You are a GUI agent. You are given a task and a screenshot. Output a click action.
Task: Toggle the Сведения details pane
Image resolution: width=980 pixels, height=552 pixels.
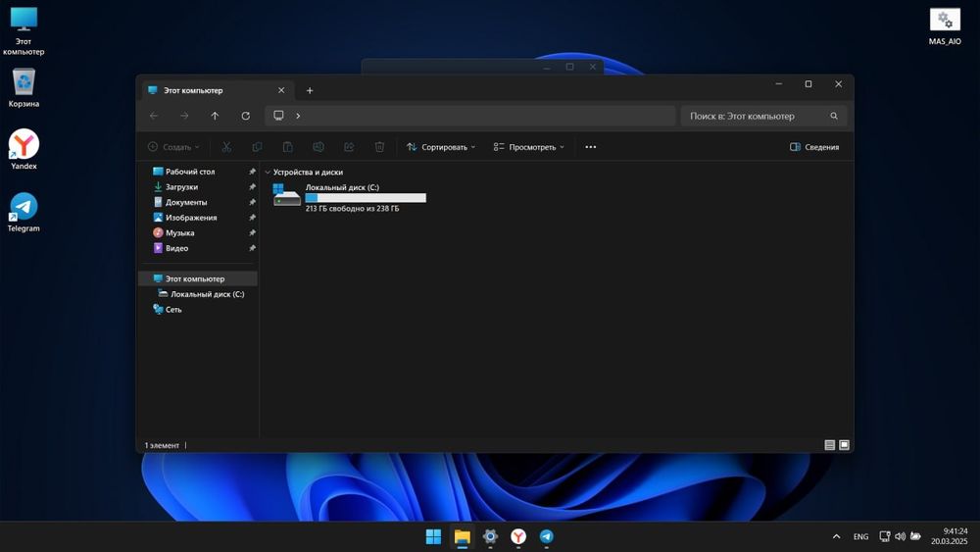click(x=814, y=147)
